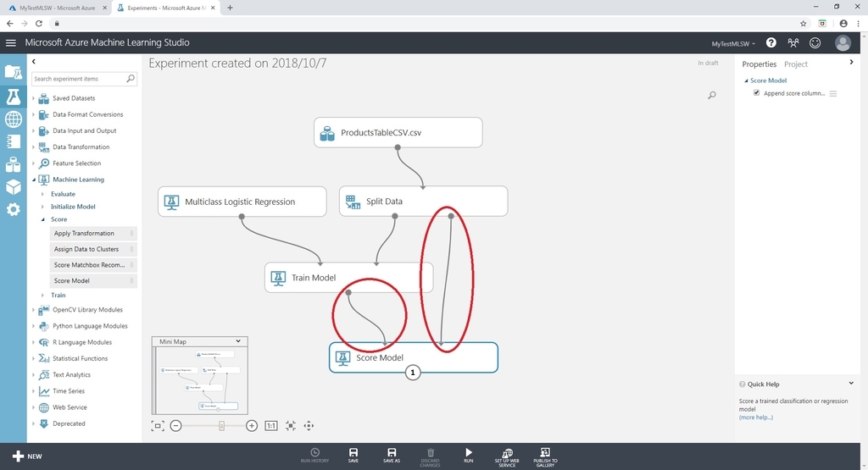This screenshot has height=470, width=868.
Task: Click the fit to window icon
Action: pyautogui.click(x=158, y=426)
